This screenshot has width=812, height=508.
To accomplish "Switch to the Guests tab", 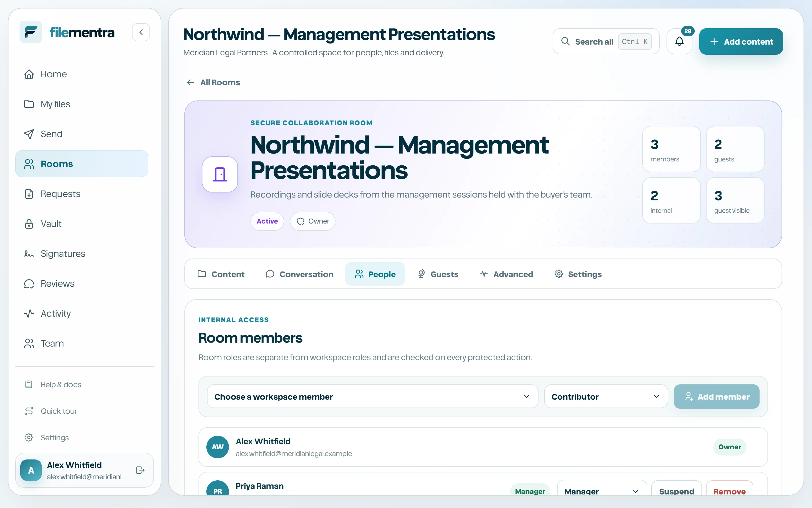I will coord(438,274).
